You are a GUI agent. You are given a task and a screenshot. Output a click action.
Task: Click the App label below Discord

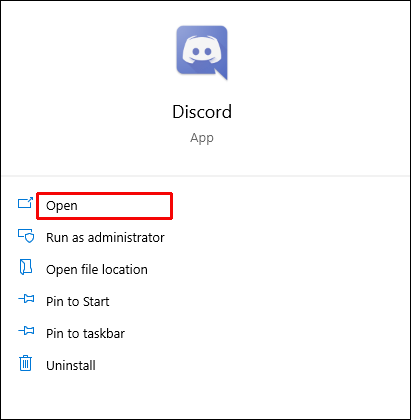202,138
